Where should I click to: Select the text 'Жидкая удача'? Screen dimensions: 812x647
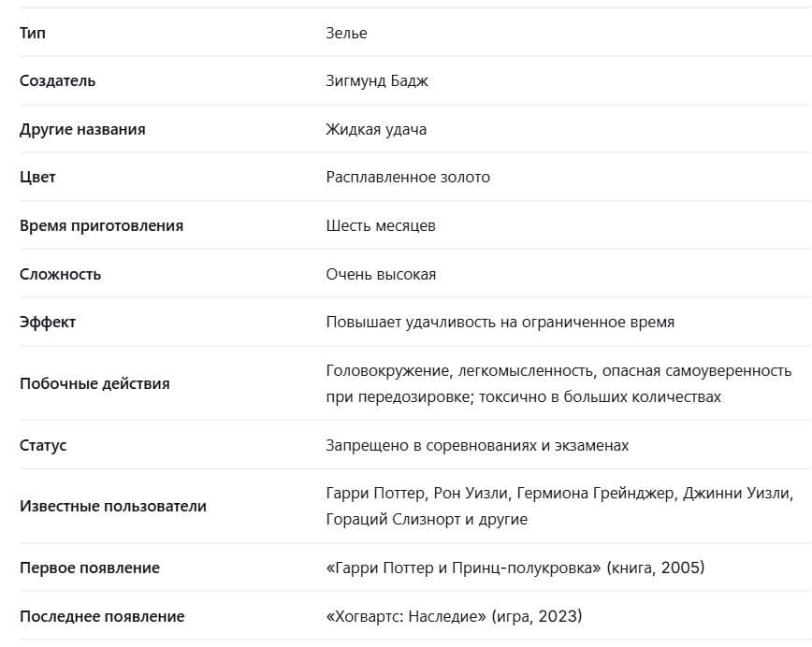pos(376,129)
